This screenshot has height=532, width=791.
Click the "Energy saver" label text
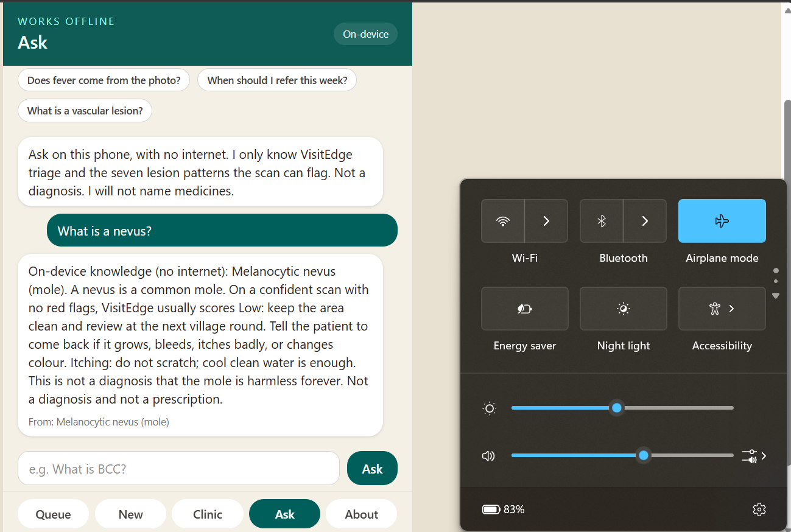525,346
